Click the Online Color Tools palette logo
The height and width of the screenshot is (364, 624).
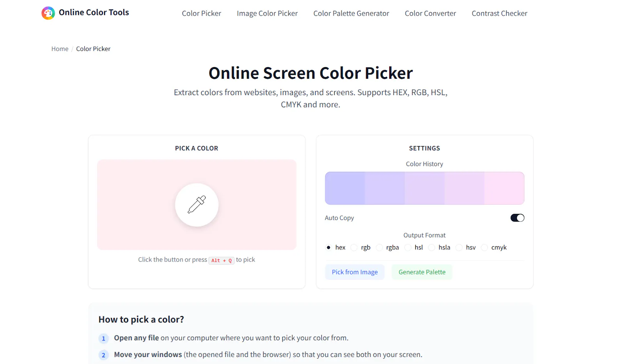coord(48,13)
